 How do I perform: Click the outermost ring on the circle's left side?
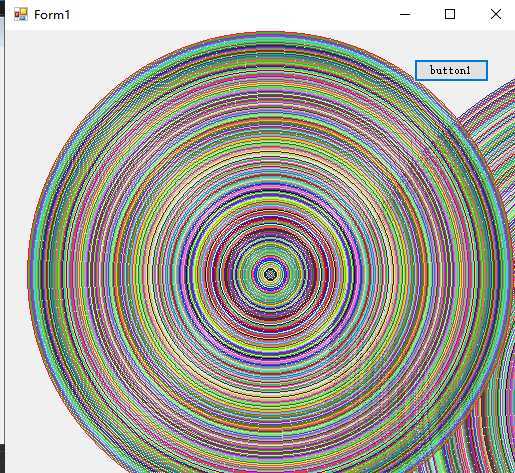pos(29,274)
